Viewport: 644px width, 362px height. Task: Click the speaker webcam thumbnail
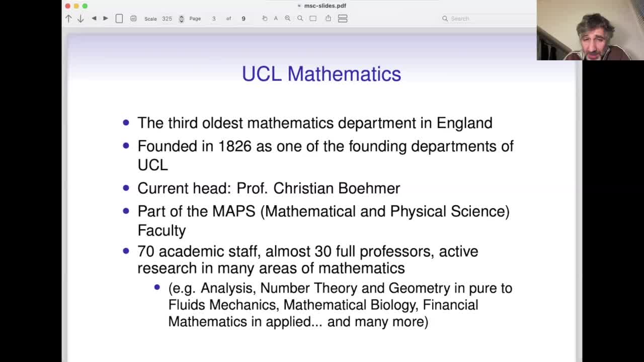(590, 30)
